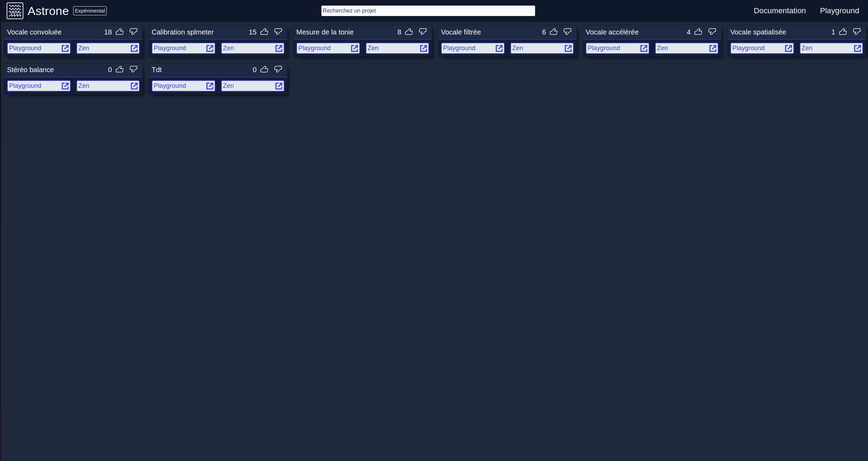This screenshot has height=461, width=868.
Task: Open the Playground link for Vocale convoluée
Action: point(38,48)
